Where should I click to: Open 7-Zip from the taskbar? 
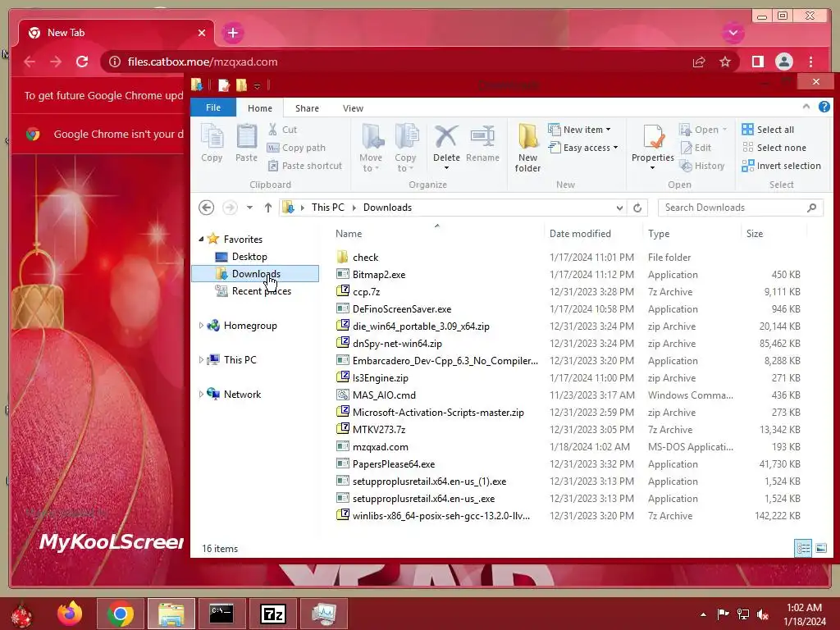pos(272,614)
